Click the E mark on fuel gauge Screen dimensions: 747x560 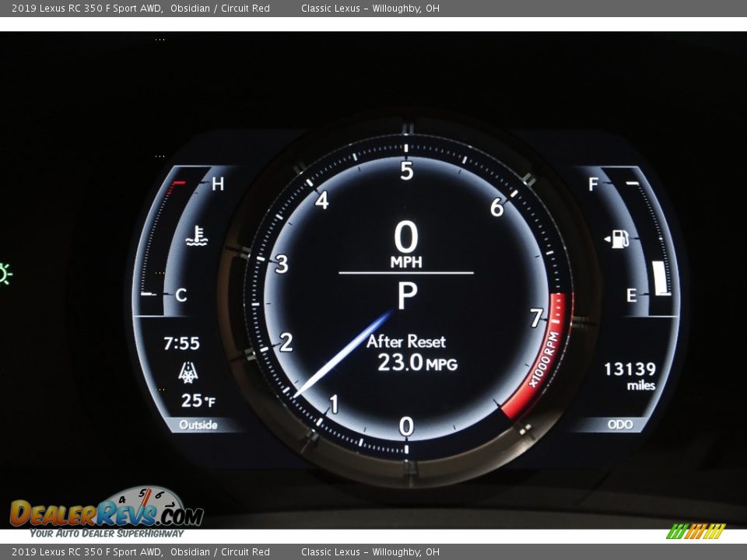[632, 296]
